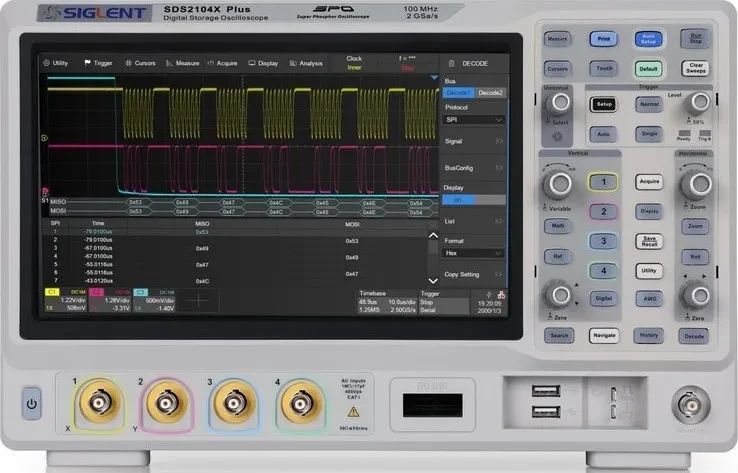Toggle channel 1 front-panel button
738x473 pixels.
point(603,182)
